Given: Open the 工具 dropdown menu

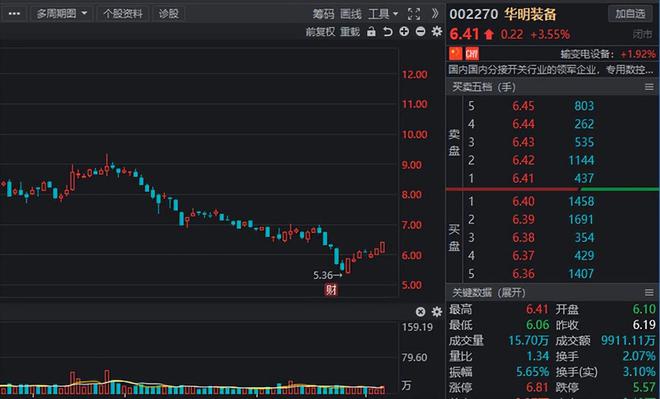Looking at the screenshot, I should [x=383, y=14].
